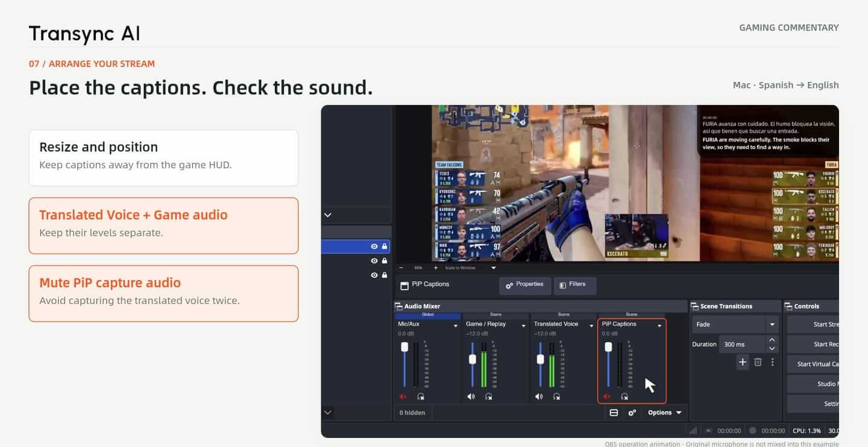Click the Settings button in Controls

tap(813, 404)
